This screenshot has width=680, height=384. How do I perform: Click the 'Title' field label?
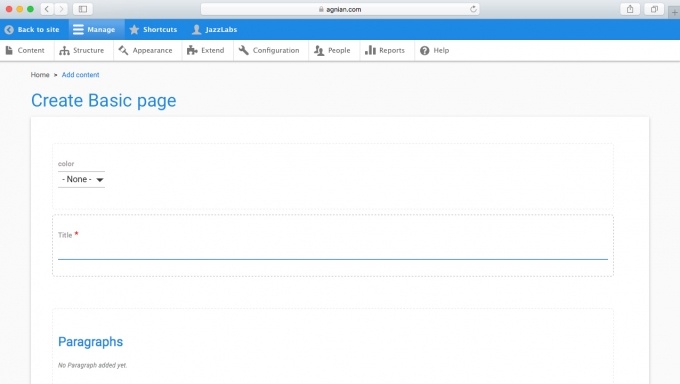pos(65,235)
